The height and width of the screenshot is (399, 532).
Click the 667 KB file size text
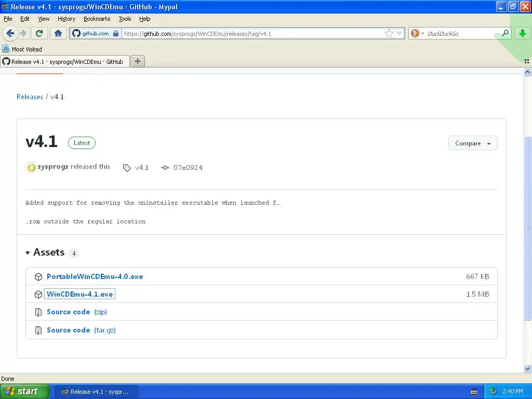click(x=477, y=276)
